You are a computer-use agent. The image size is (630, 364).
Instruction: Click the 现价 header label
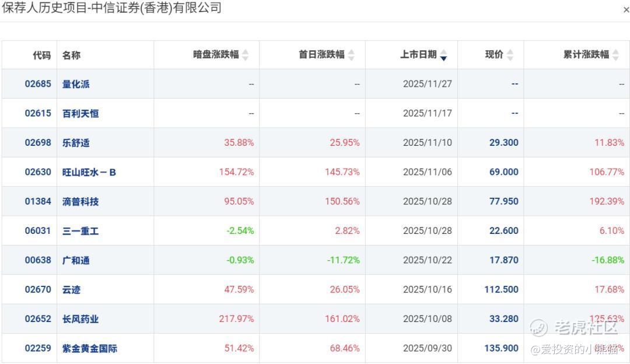pos(494,54)
